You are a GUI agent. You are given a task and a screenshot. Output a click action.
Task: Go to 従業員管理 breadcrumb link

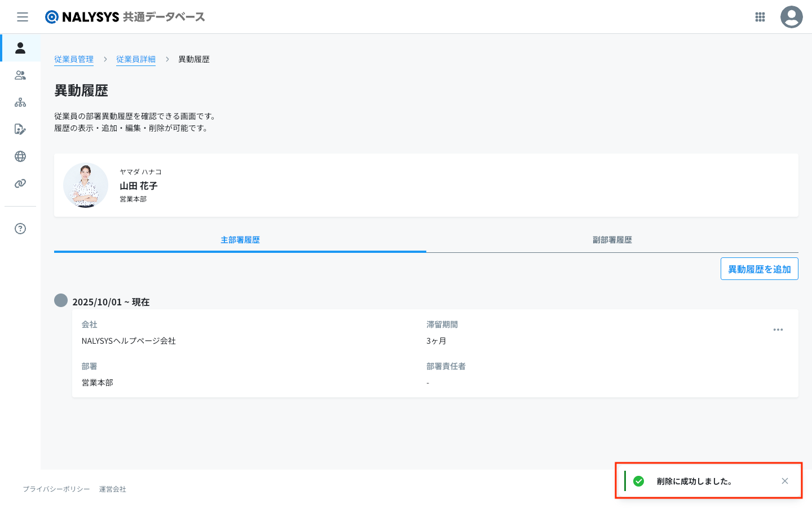tap(74, 59)
